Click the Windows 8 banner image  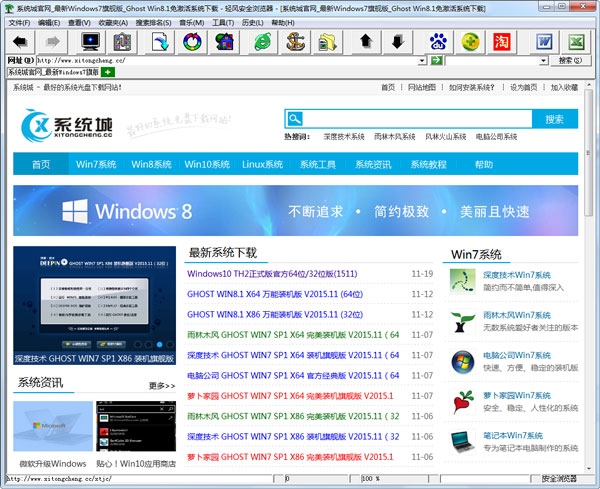[295, 210]
